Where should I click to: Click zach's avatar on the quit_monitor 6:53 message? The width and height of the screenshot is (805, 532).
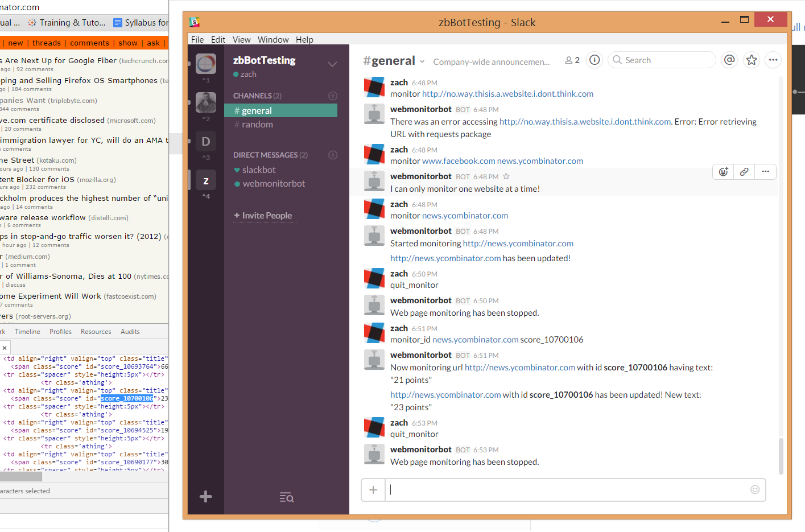tap(374, 428)
